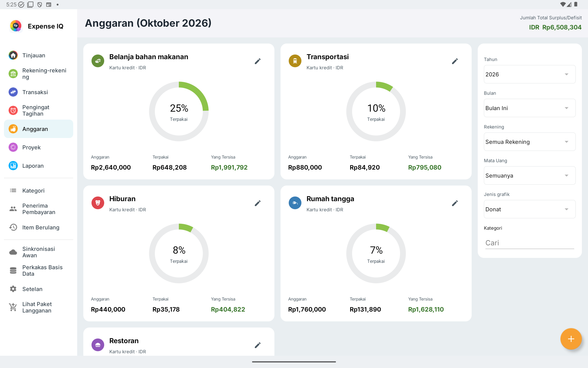Open Transaksi in the sidebar

click(39, 92)
